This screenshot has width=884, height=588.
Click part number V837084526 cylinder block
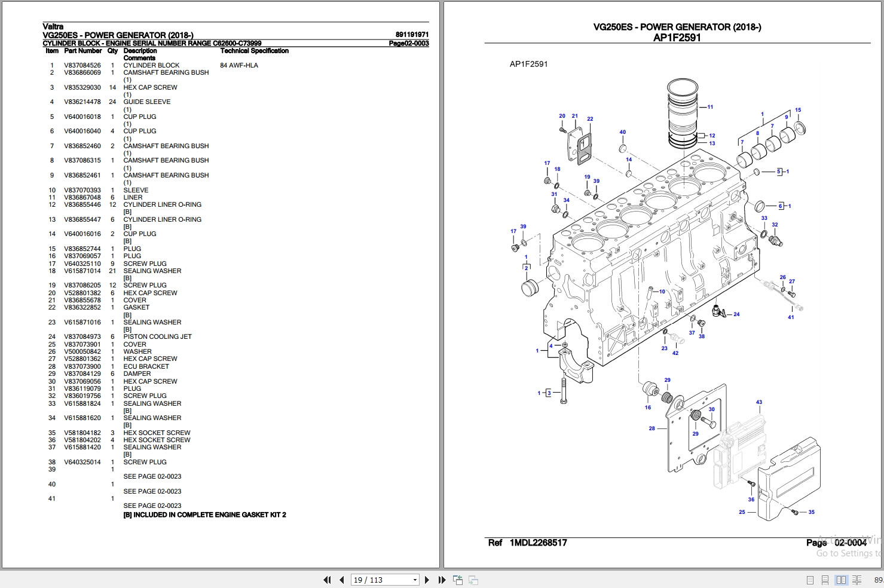point(82,65)
